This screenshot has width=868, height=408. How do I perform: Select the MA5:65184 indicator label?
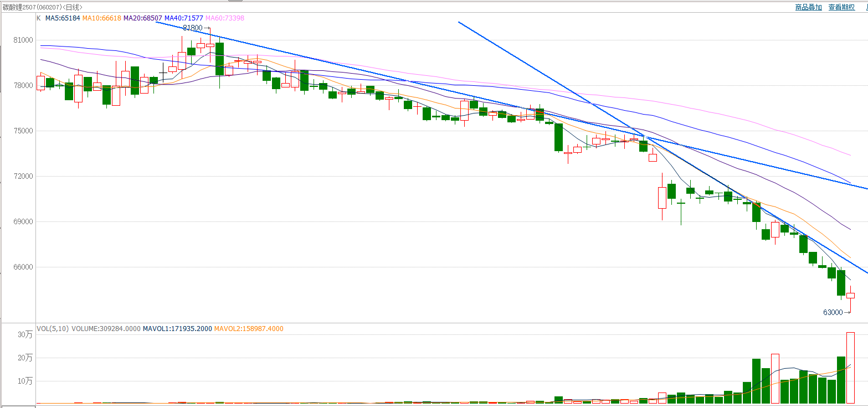tap(63, 18)
